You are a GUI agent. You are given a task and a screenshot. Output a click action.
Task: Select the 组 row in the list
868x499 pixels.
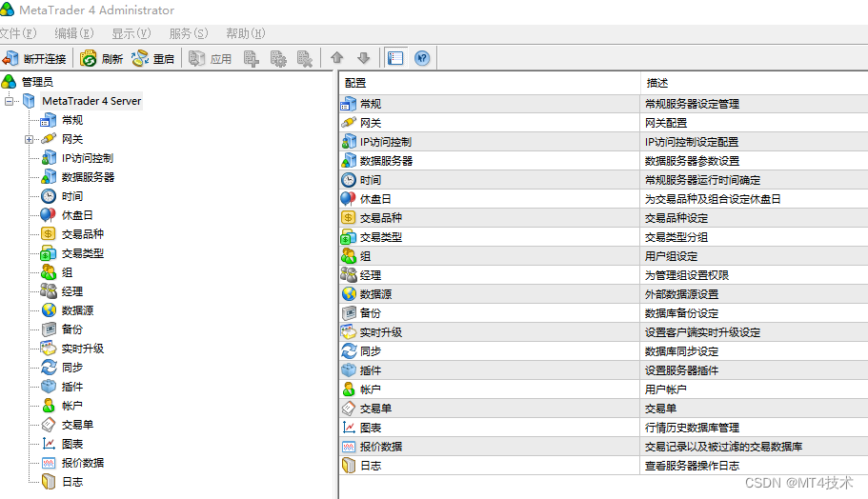pos(603,256)
